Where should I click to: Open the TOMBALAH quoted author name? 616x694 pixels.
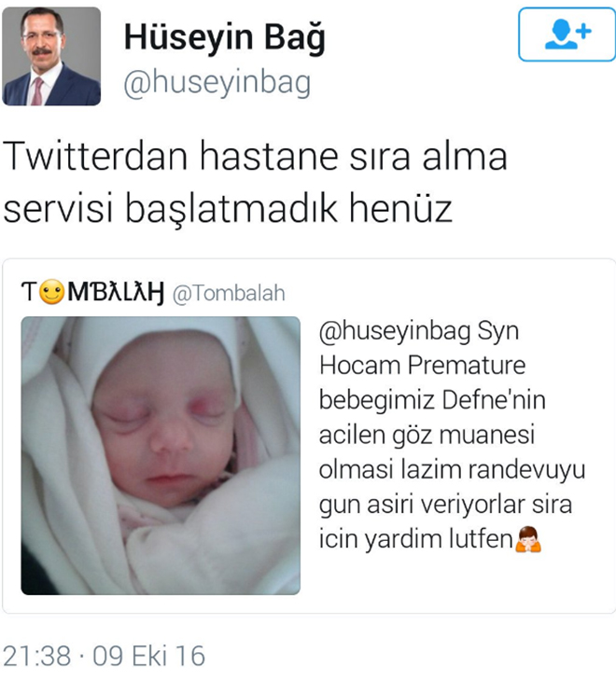point(92,292)
